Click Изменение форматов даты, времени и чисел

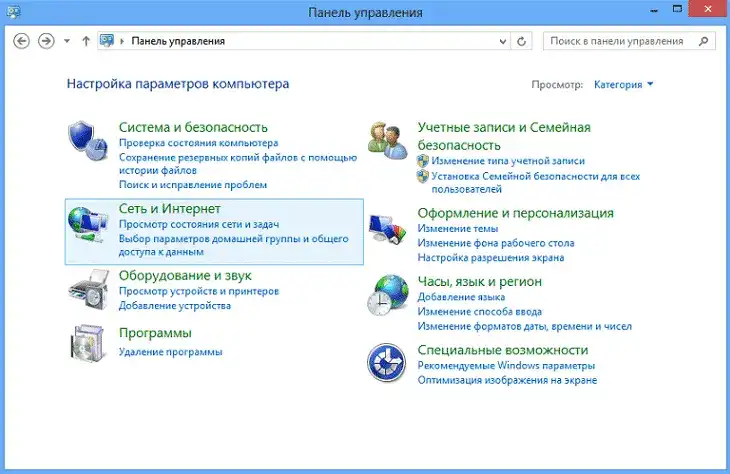525,326
